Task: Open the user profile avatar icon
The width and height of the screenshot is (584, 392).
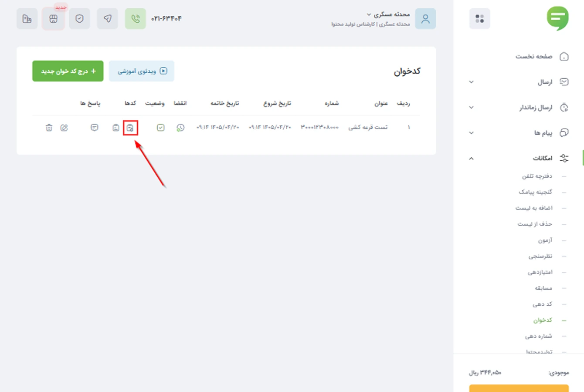Action: pos(425,19)
